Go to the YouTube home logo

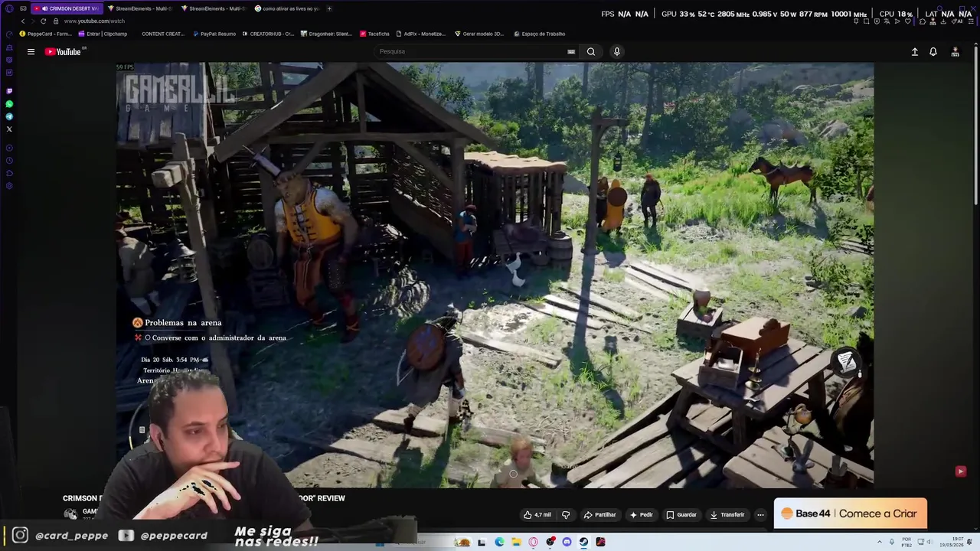pyautogui.click(x=63, y=52)
